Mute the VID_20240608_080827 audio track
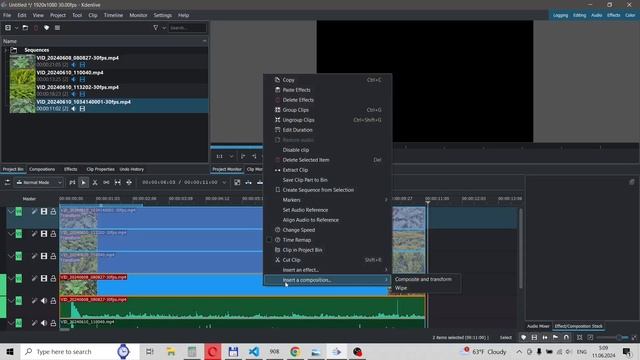Screen dimensions: 640x360 44,300
